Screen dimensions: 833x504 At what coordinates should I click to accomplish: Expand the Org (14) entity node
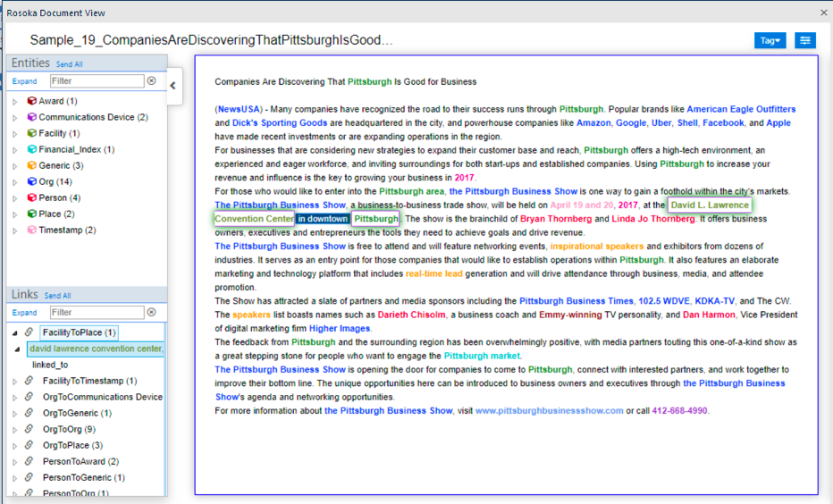click(15, 182)
